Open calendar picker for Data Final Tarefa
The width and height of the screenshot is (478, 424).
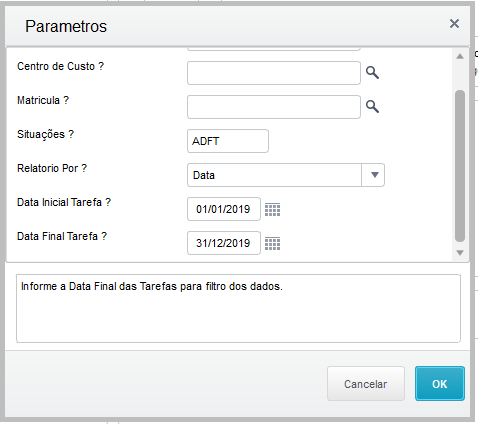(272, 244)
